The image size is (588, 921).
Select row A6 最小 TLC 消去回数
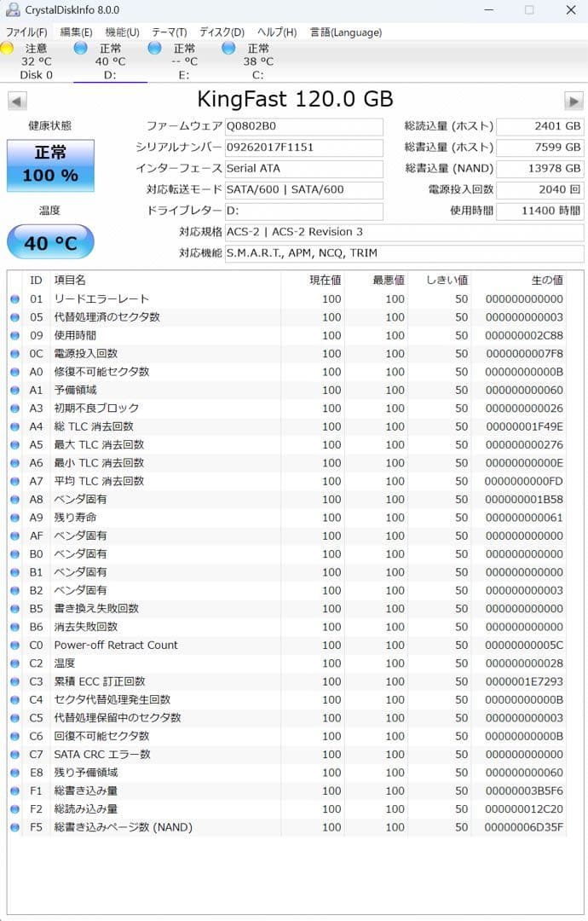[x=287, y=463]
